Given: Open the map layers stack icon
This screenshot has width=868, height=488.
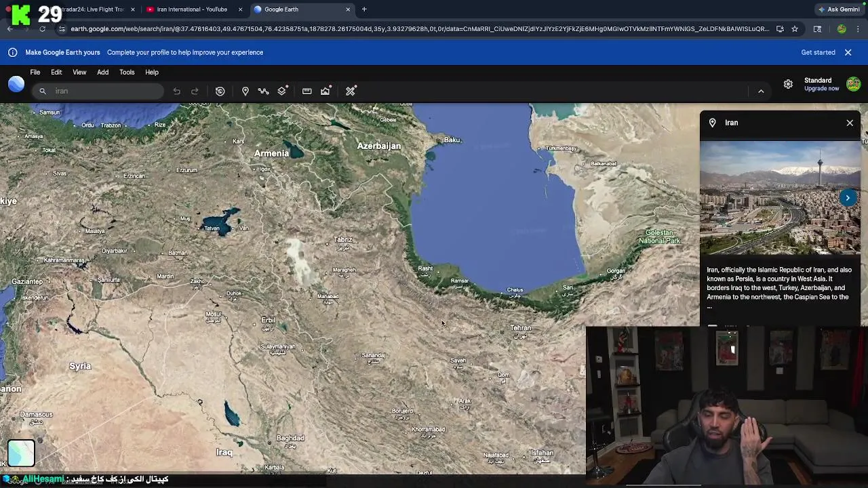Looking at the screenshot, I should click(283, 91).
